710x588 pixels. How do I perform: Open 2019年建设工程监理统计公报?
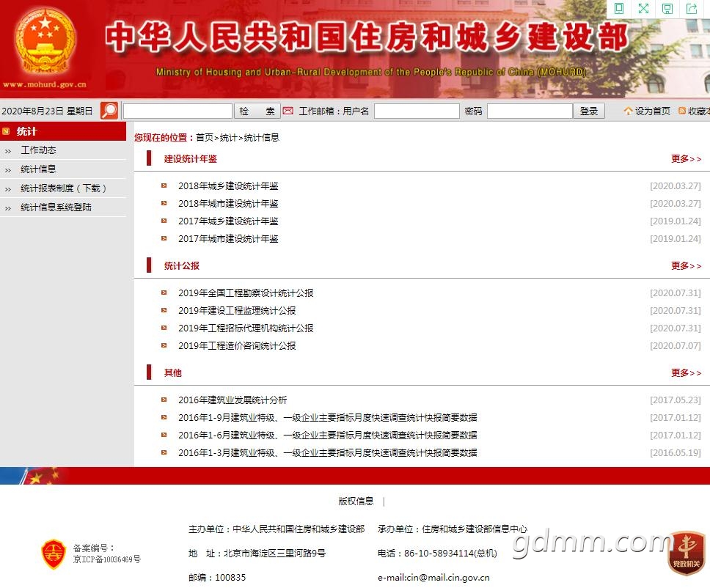pyautogui.click(x=237, y=311)
